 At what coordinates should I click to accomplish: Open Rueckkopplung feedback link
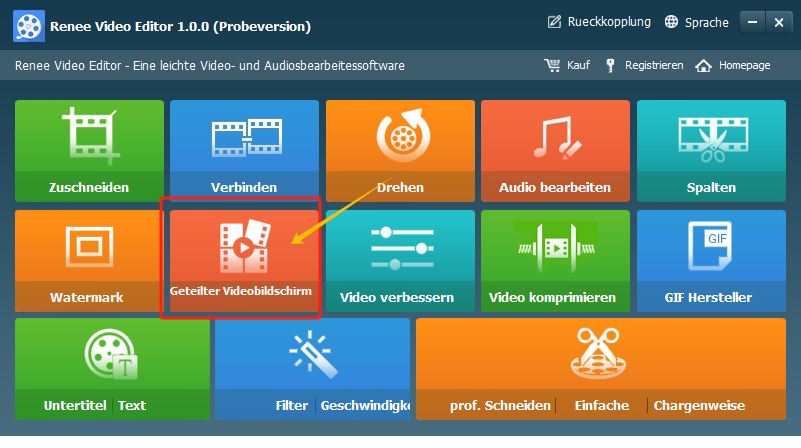(609, 22)
